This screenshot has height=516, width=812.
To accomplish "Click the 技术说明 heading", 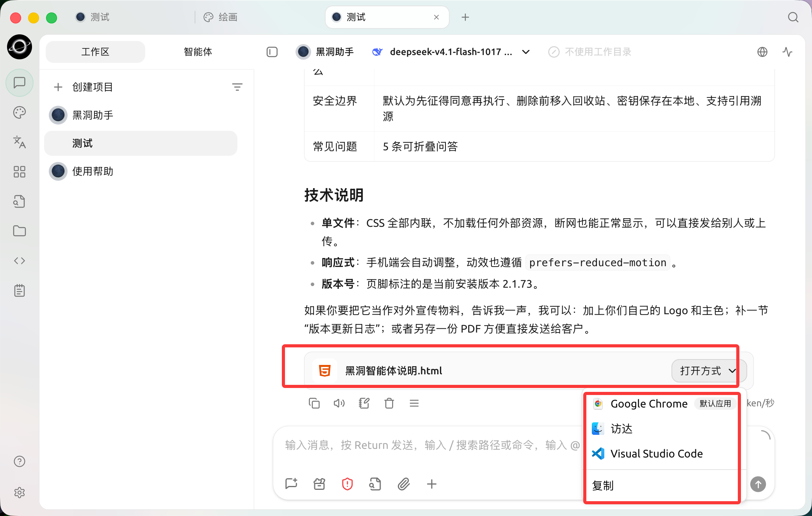I will [334, 195].
